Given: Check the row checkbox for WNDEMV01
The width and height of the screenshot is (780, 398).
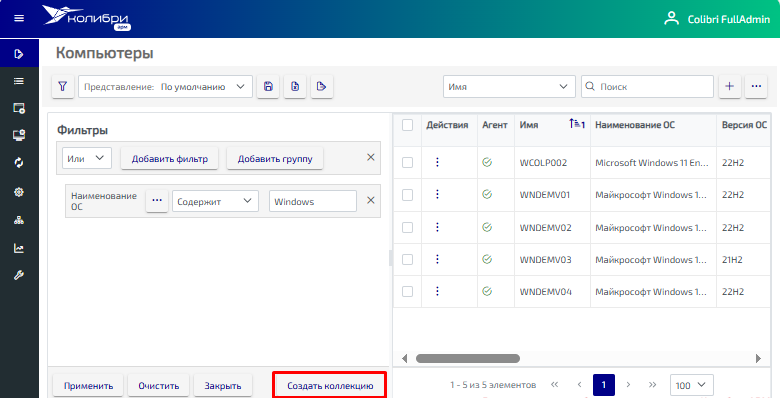Looking at the screenshot, I should pos(407,195).
